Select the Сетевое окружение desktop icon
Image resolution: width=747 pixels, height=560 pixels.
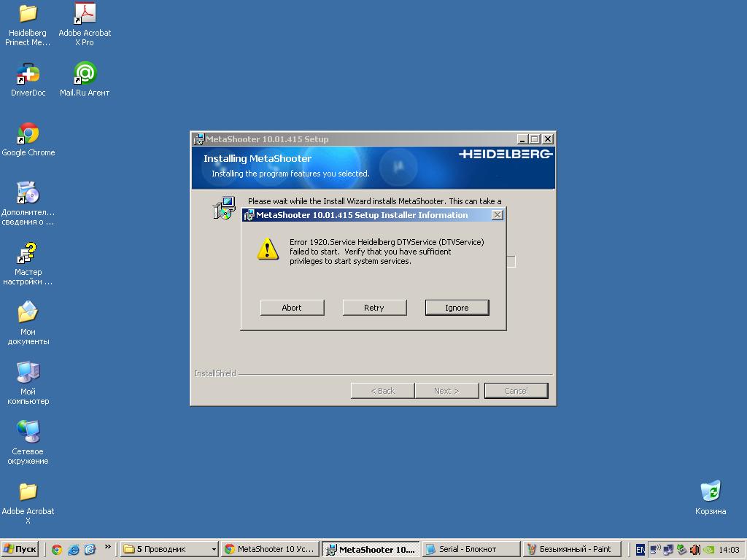click(28, 432)
